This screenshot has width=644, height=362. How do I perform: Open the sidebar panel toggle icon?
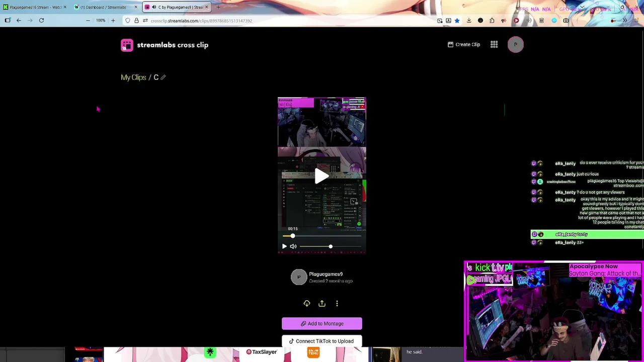coord(8,21)
